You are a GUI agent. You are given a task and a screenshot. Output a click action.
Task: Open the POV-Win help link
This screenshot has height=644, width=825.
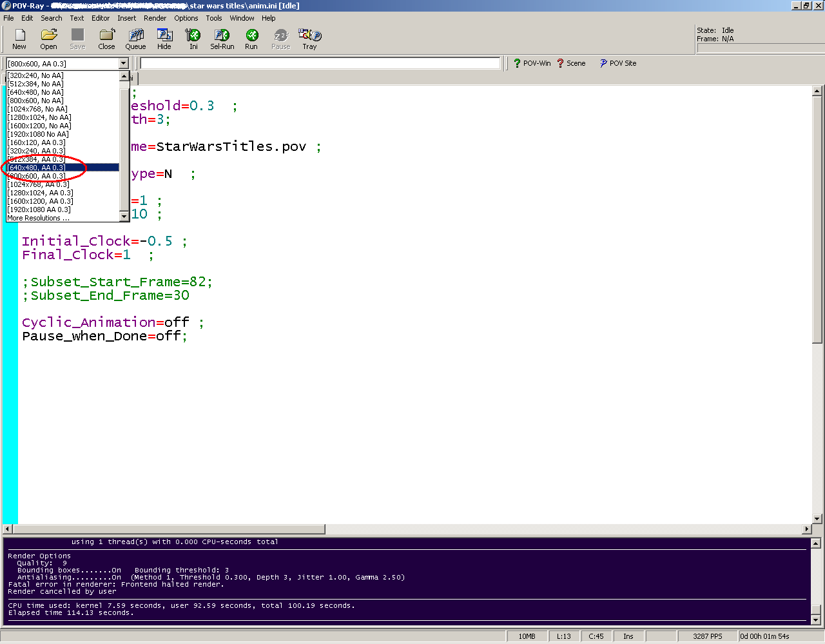[x=532, y=63]
